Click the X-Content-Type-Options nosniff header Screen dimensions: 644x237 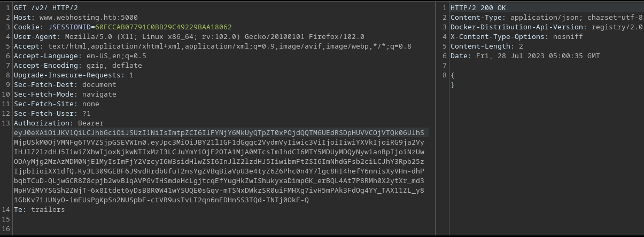(516, 36)
